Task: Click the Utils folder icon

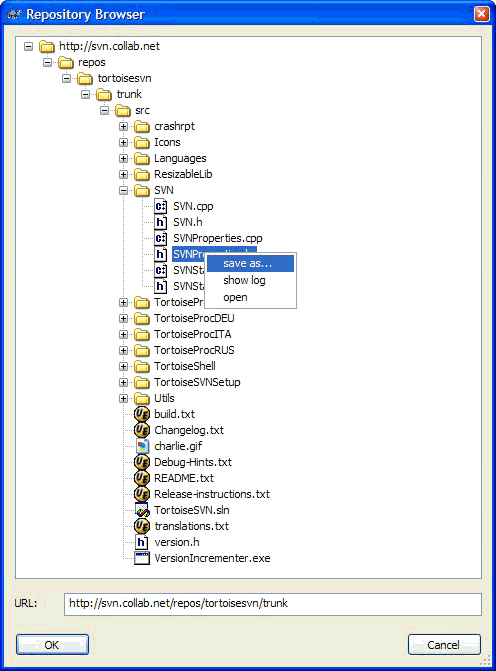Action: pos(142,398)
